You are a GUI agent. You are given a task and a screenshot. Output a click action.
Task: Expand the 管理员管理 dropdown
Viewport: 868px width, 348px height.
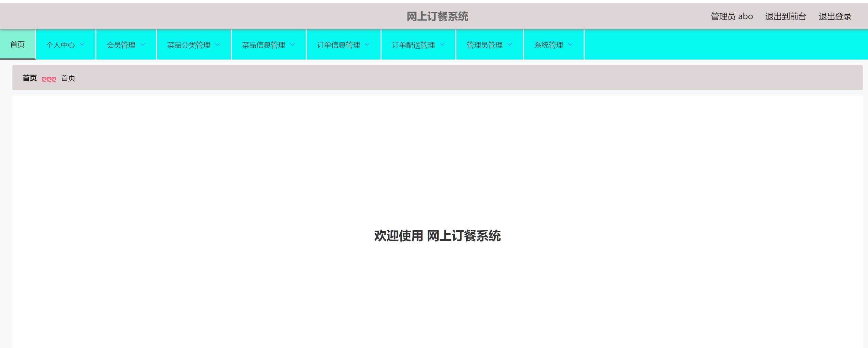(x=485, y=44)
